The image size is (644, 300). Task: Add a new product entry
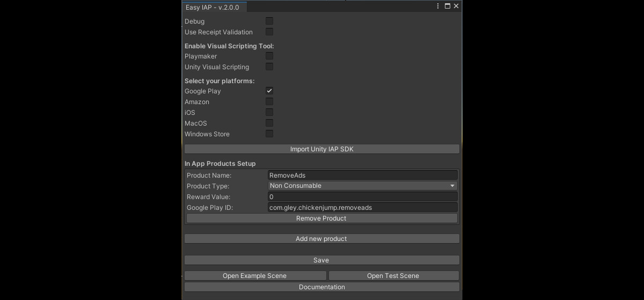pyautogui.click(x=322, y=239)
